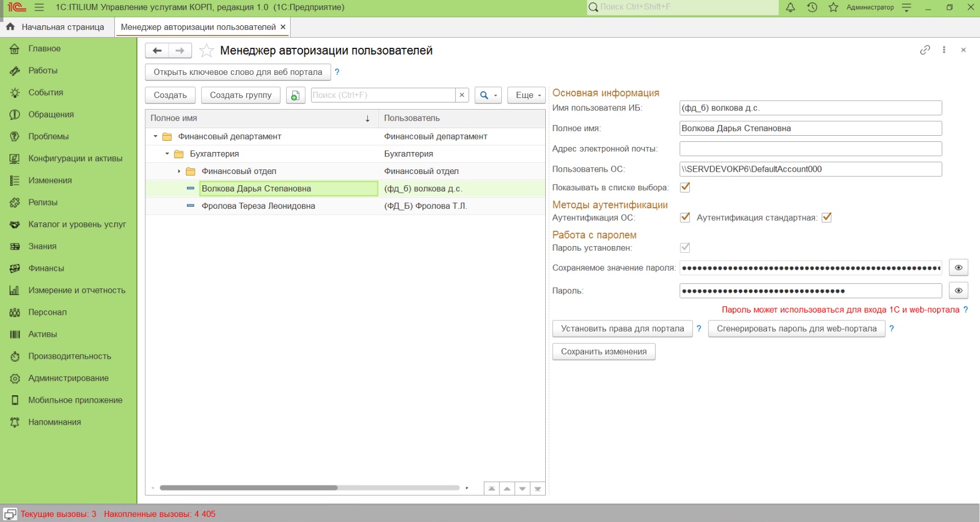
Task: Click Открыть ключевое слово для веб портала
Action: pyautogui.click(x=238, y=72)
